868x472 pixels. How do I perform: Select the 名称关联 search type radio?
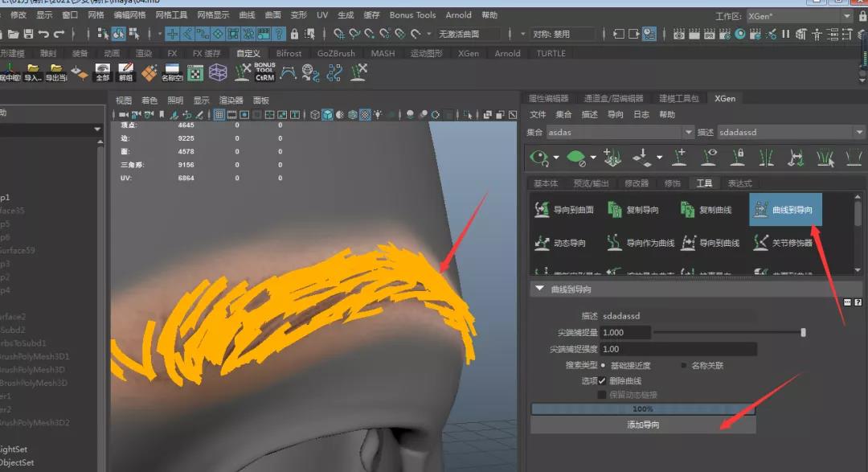pyautogui.click(x=684, y=365)
